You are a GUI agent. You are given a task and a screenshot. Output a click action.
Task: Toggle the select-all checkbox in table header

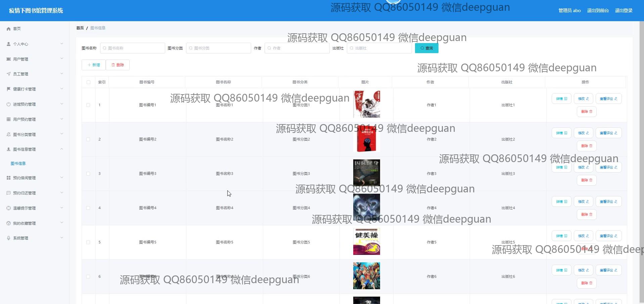(x=88, y=82)
